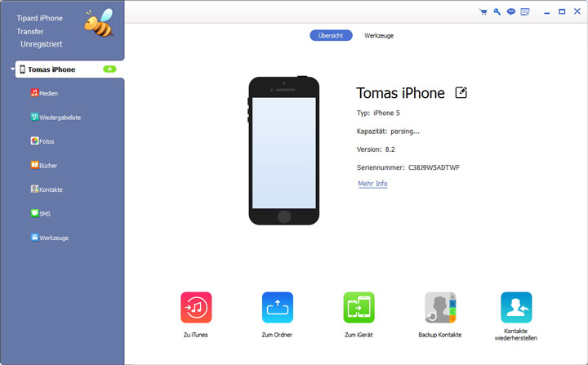
Task: Close the Tipard iPhone Transfer window
Action: pos(577,11)
